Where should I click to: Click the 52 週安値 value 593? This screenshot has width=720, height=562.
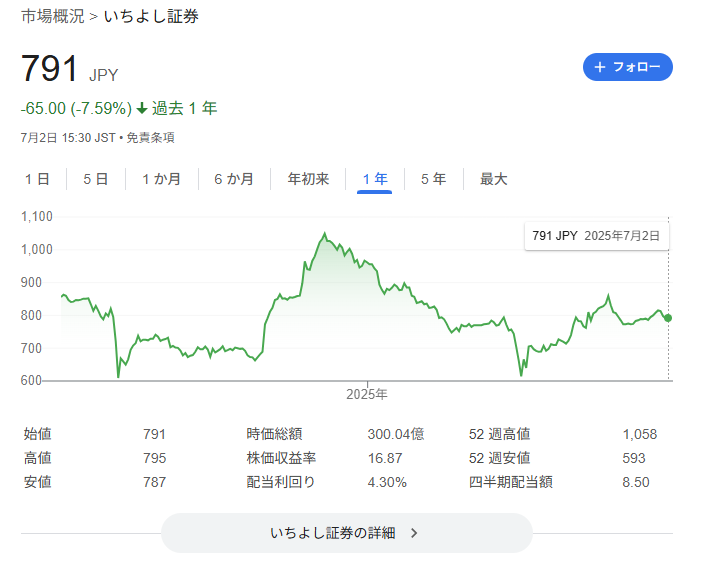point(634,458)
